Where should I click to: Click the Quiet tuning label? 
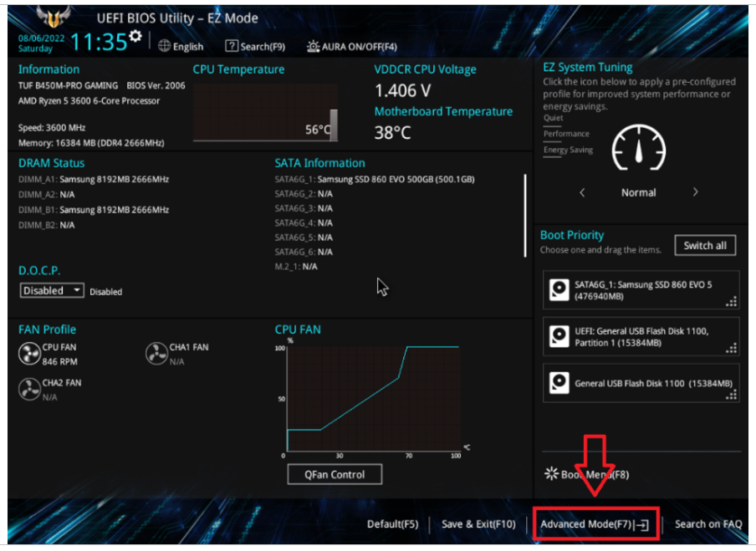[x=553, y=118]
